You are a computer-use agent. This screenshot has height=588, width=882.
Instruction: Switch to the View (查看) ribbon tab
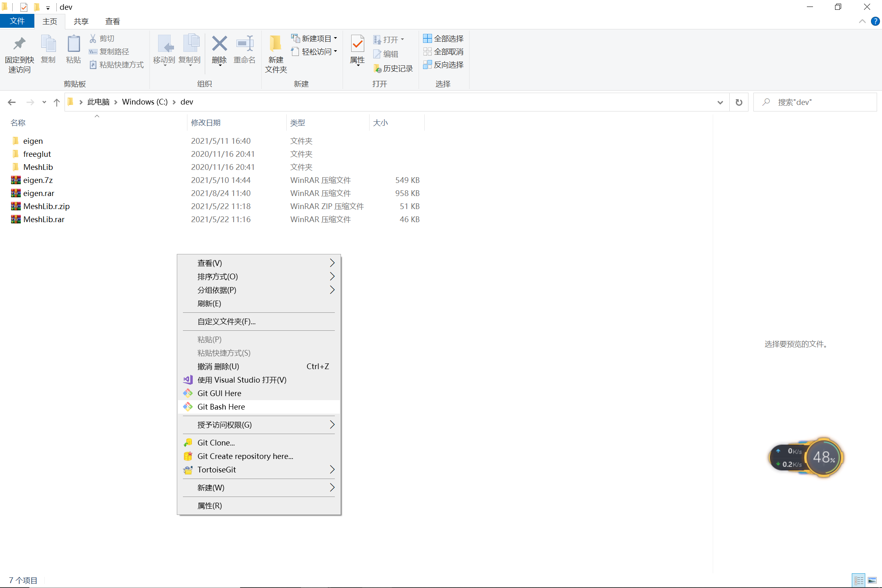coord(112,21)
